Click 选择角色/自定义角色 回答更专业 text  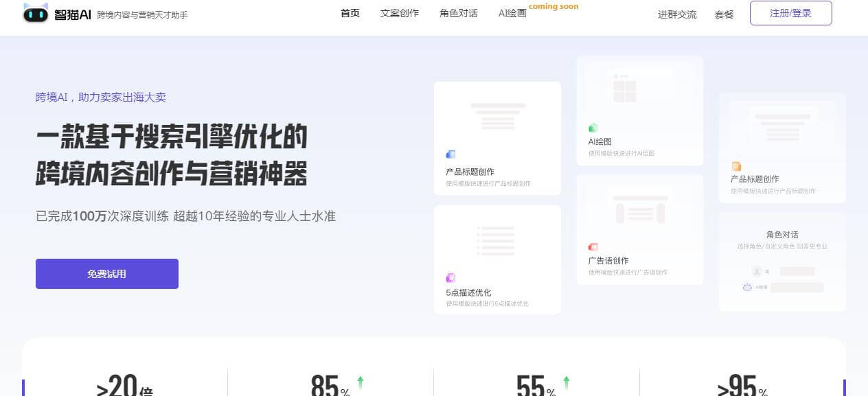782,246
